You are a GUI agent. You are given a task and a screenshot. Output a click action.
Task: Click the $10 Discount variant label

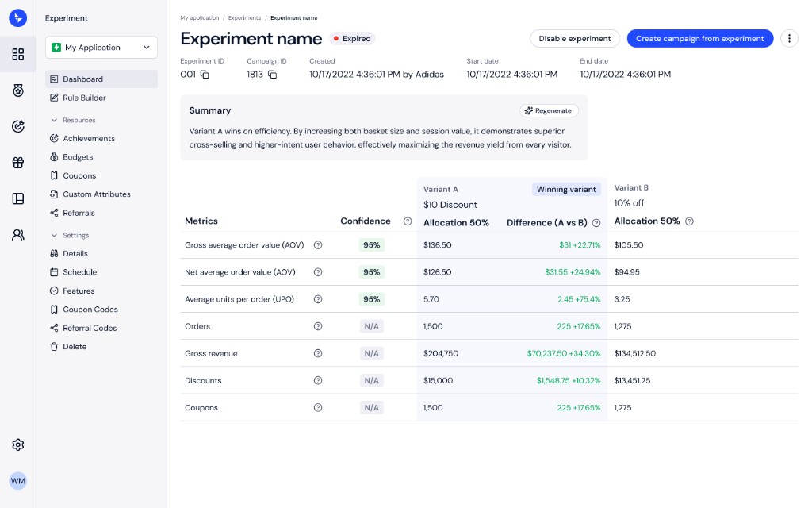point(450,205)
